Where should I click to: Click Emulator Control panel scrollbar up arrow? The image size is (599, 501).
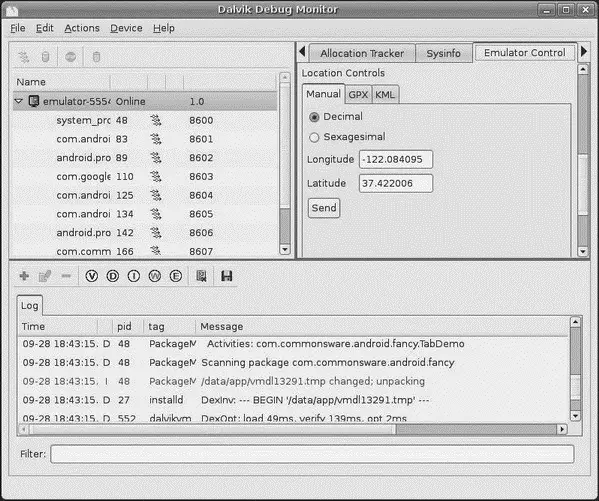583,70
